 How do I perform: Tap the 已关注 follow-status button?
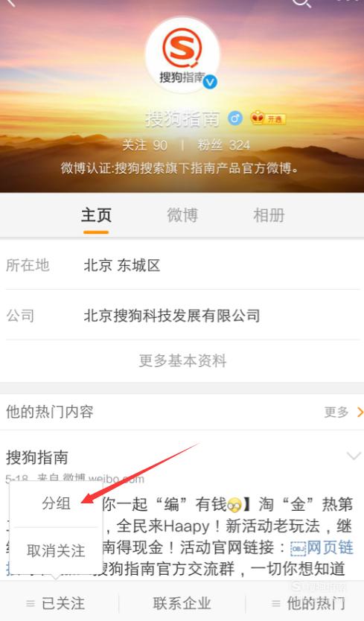point(56,604)
